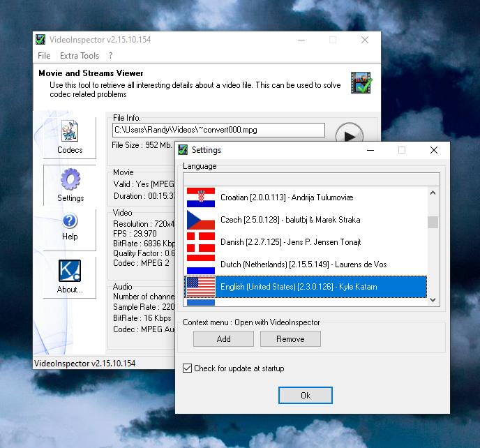Click the FPS : 29.970 value
Image resolution: width=480 pixels, height=448 pixels.
(135, 234)
